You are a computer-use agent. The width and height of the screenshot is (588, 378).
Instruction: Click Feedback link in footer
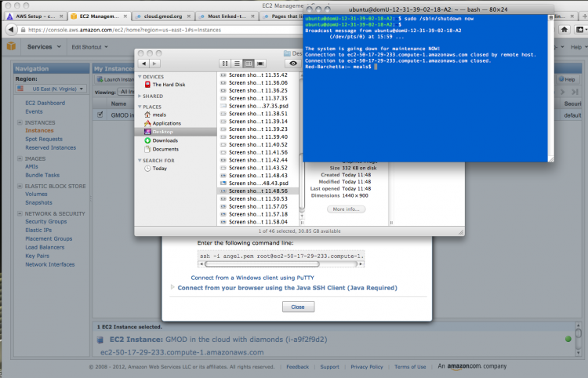tap(297, 367)
